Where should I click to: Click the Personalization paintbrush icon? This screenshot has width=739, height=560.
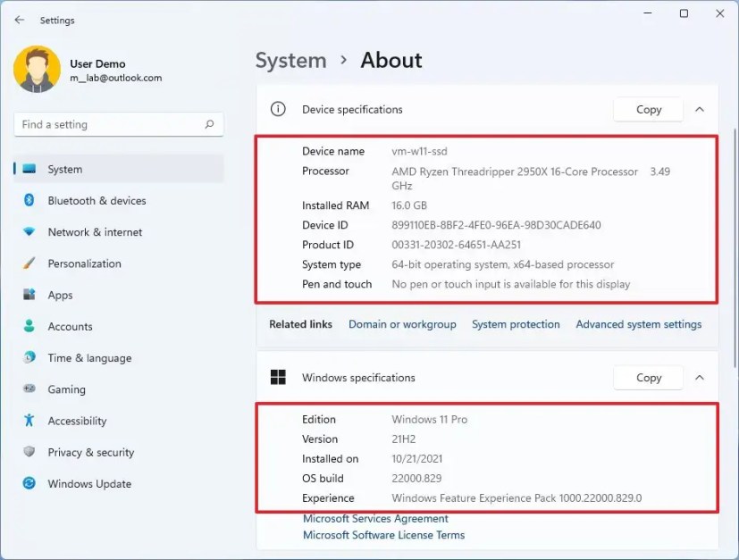click(x=29, y=263)
